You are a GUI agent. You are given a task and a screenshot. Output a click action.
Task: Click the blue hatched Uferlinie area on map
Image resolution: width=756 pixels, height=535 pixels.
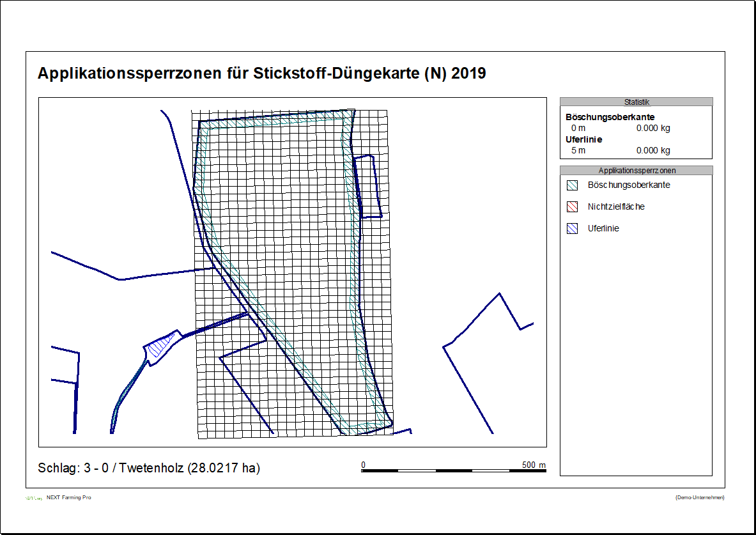(x=160, y=346)
